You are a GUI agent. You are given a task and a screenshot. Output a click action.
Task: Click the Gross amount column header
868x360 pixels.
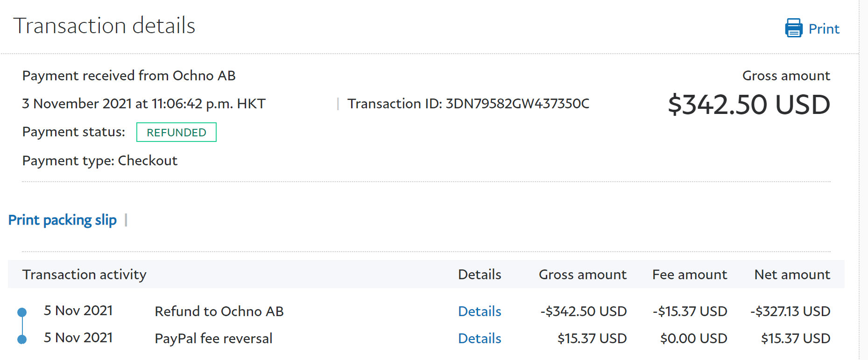point(582,275)
